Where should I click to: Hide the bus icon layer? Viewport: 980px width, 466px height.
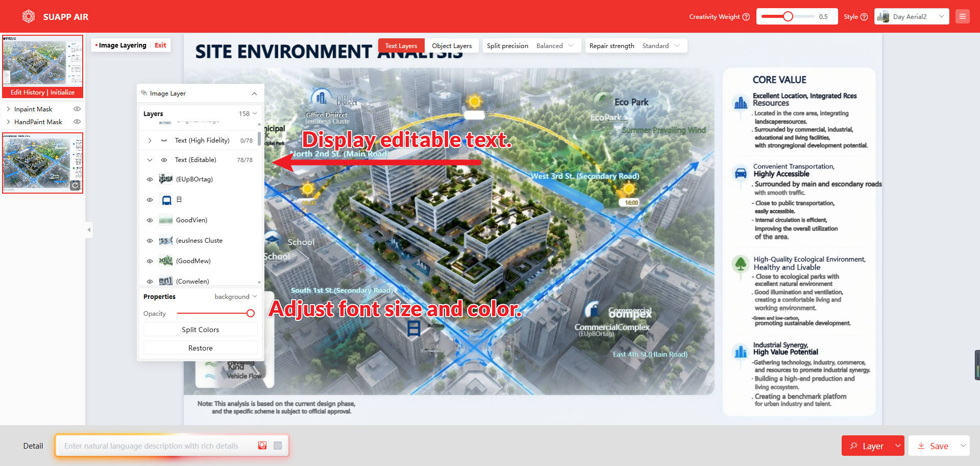pos(150,200)
